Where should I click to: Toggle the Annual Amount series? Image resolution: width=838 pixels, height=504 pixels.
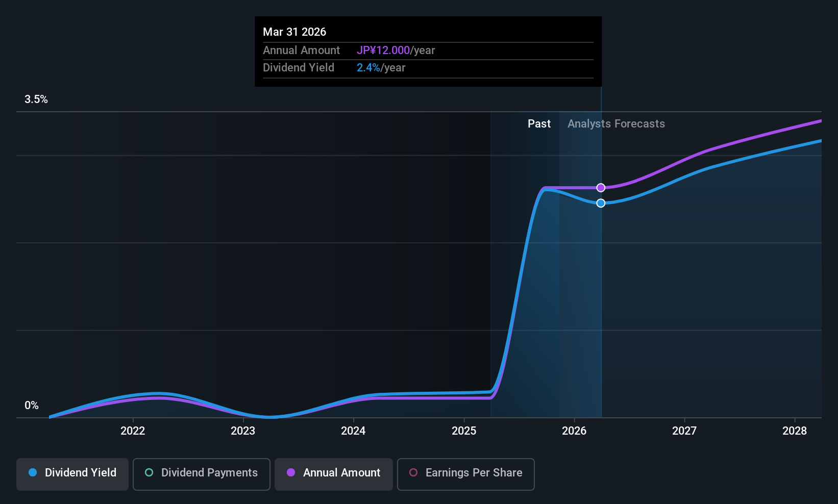[334, 474]
